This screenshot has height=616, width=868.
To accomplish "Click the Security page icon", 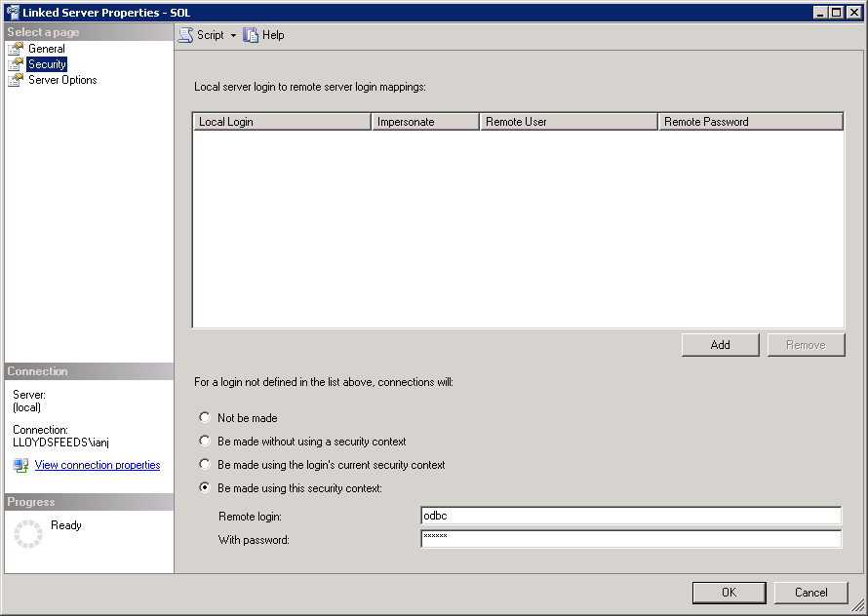I will 16,64.
